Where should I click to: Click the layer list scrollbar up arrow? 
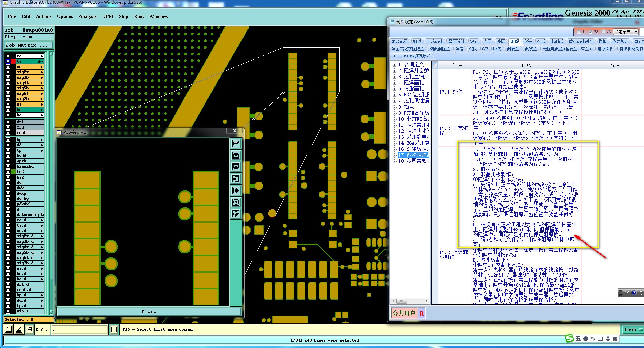click(51, 54)
